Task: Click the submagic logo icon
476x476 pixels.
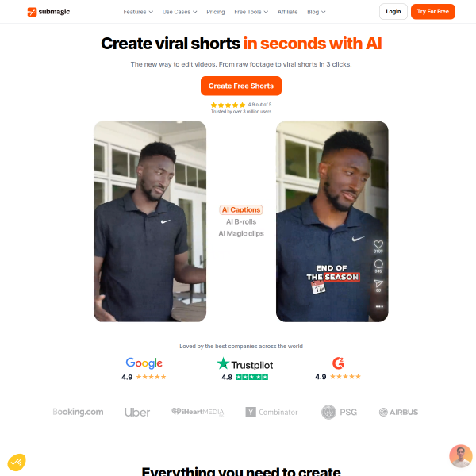Action: (x=32, y=12)
